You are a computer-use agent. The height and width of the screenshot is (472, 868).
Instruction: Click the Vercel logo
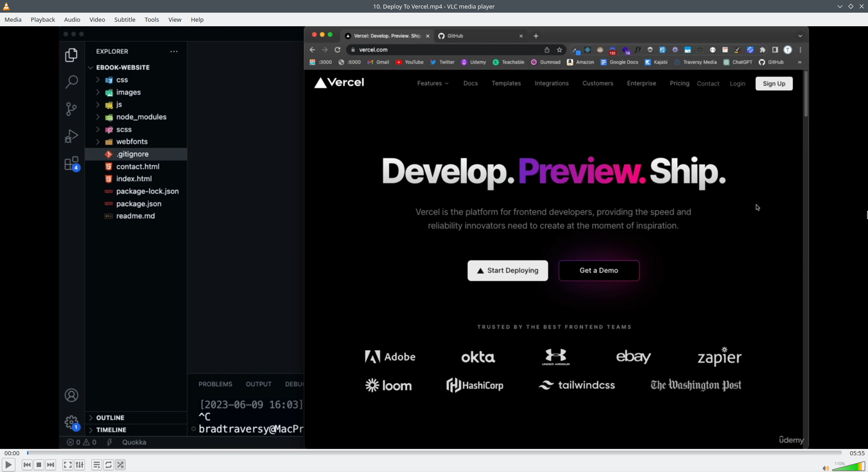pos(340,82)
